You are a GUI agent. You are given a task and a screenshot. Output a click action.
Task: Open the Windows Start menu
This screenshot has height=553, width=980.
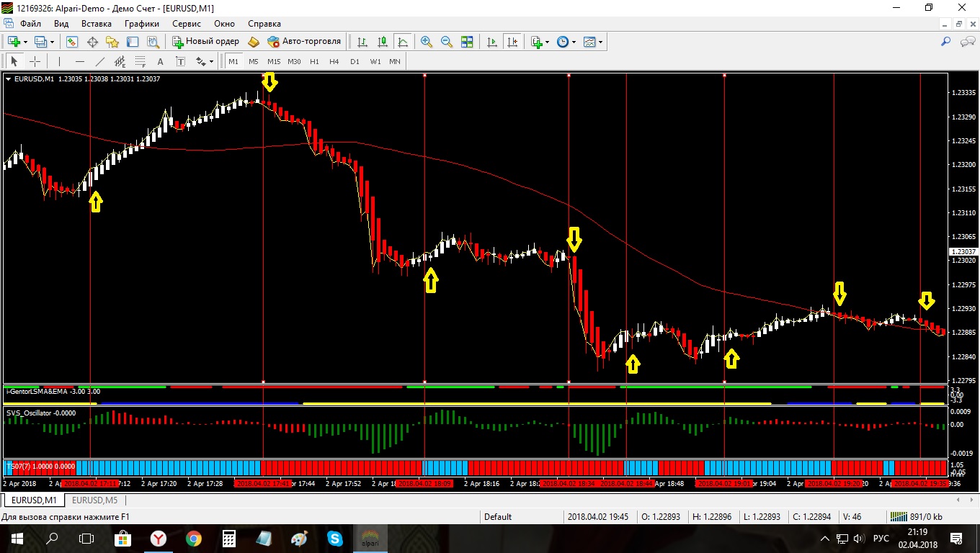point(17,538)
